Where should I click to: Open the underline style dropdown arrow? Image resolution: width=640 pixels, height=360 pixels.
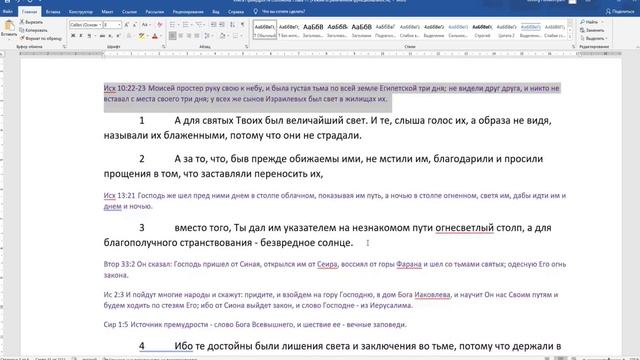click(x=94, y=36)
